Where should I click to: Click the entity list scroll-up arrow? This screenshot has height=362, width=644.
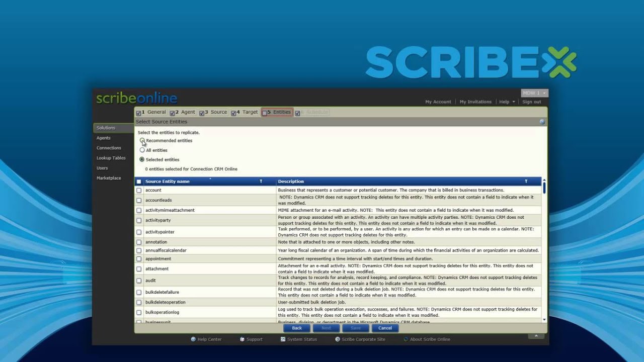coord(544,179)
